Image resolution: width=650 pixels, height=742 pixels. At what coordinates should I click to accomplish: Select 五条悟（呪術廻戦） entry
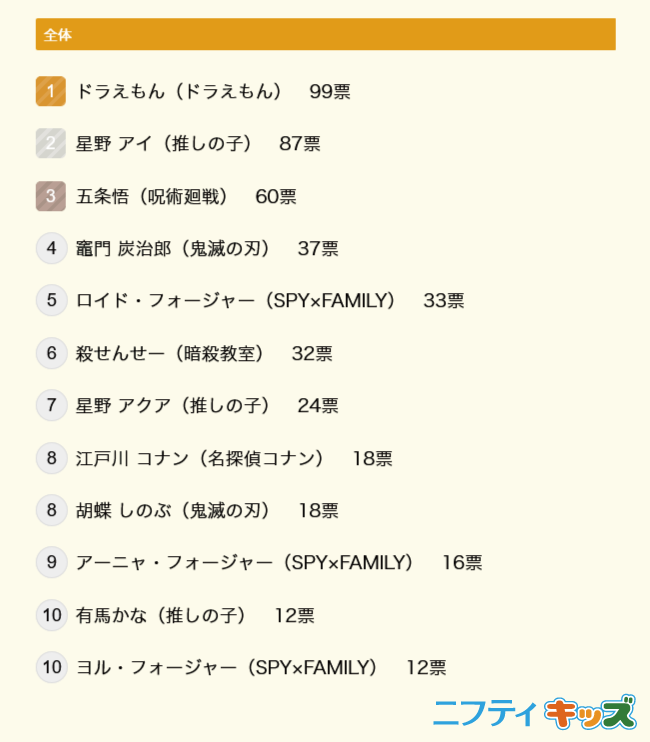pos(152,197)
